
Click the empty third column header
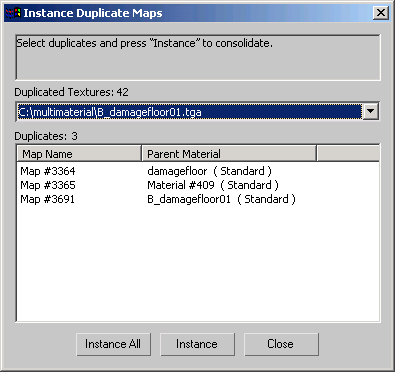pyautogui.click(x=348, y=154)
